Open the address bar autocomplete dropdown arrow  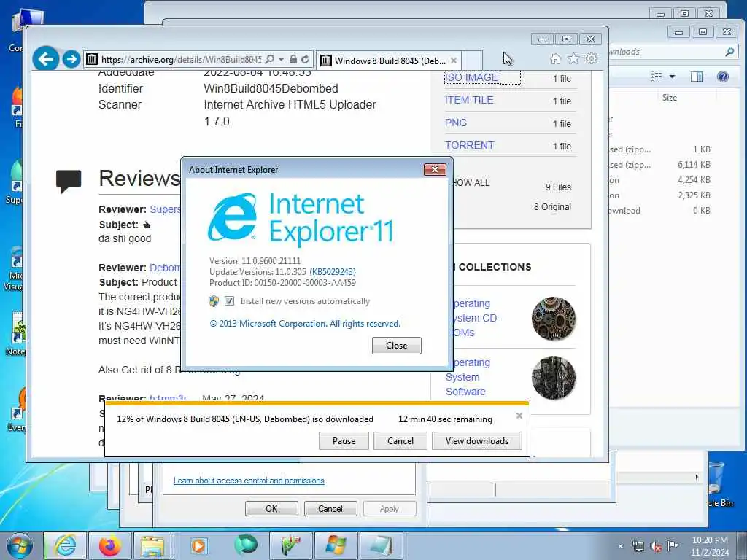[282, 60]
